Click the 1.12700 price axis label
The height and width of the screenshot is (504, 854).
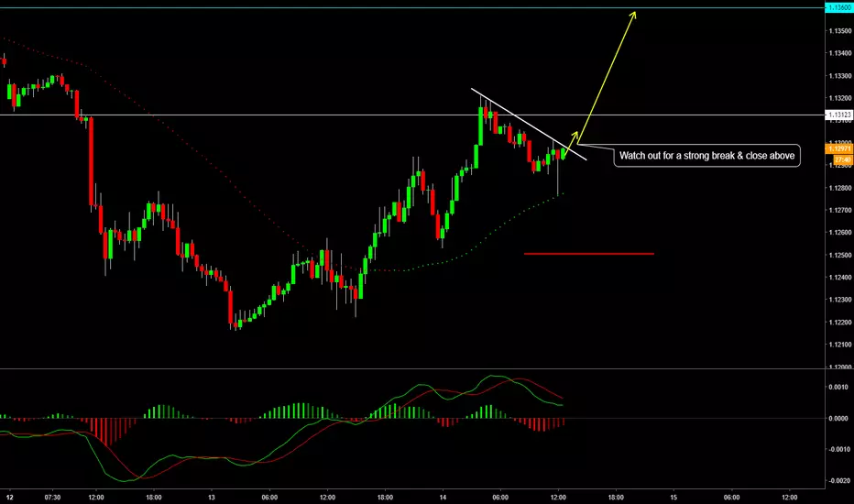[839, 211]
